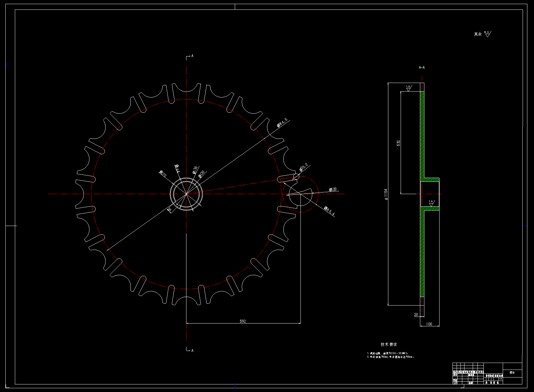Select the "⌀30.2" diameter dimension text
Image resolution: width=534 pixels, height=392 pixels.
[x=303, y=167]
